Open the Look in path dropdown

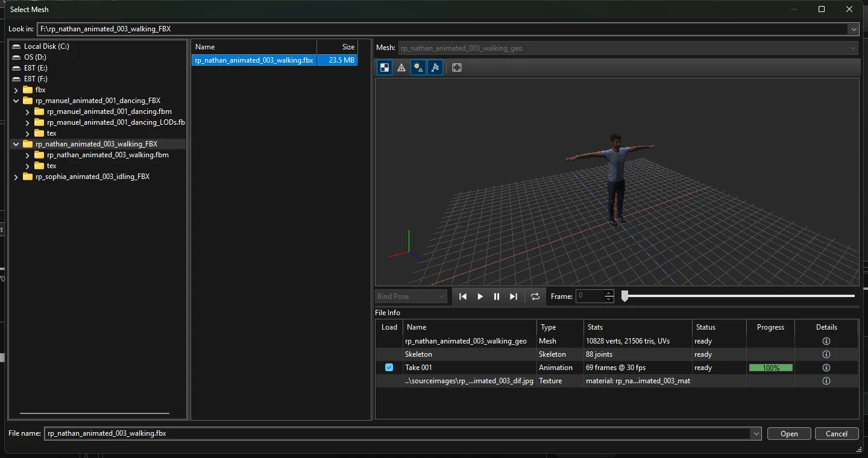coord(854,29)
